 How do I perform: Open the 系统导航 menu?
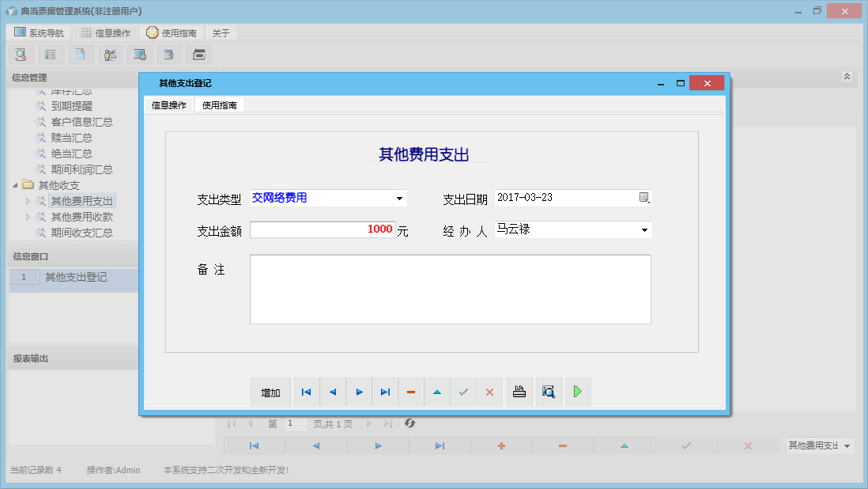[40, 32]
